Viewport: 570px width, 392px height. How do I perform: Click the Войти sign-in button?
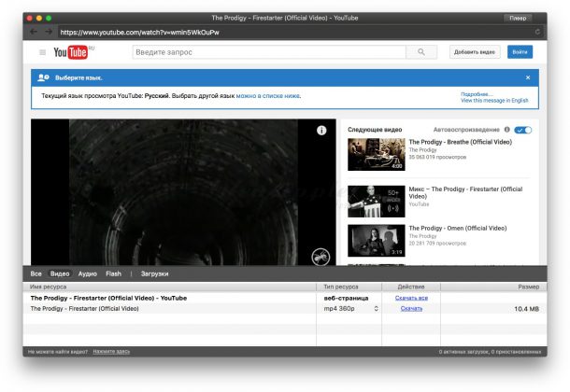[x=521, y=52]
